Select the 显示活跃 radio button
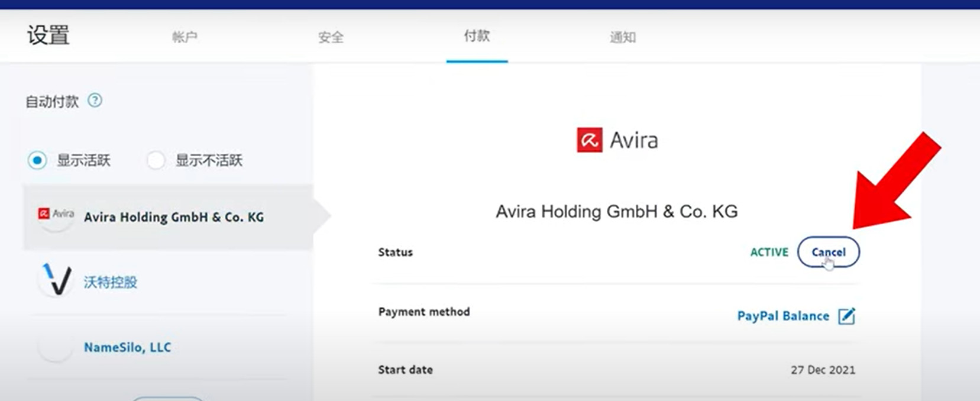This screenshot has height=401, width=980. click(x=37, y=160)
